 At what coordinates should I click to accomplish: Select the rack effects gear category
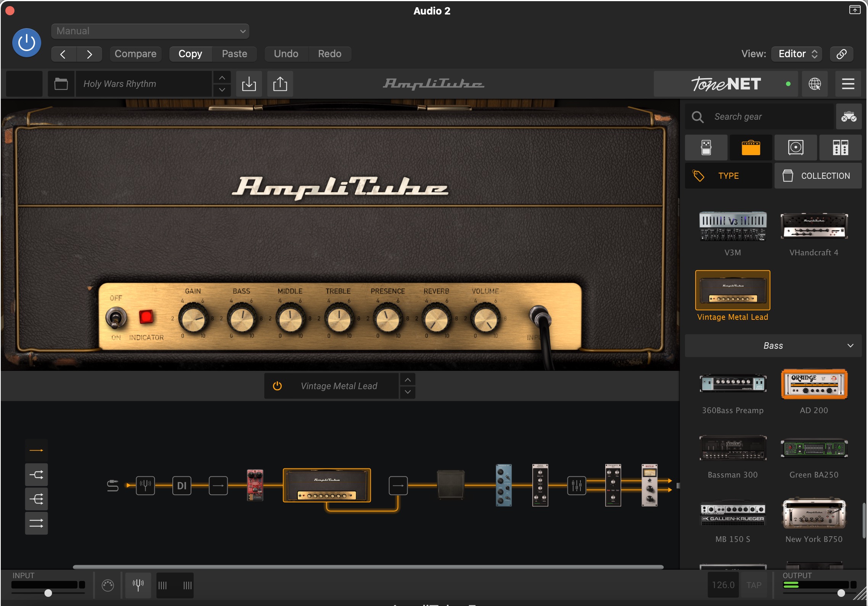tap(841, 147)
